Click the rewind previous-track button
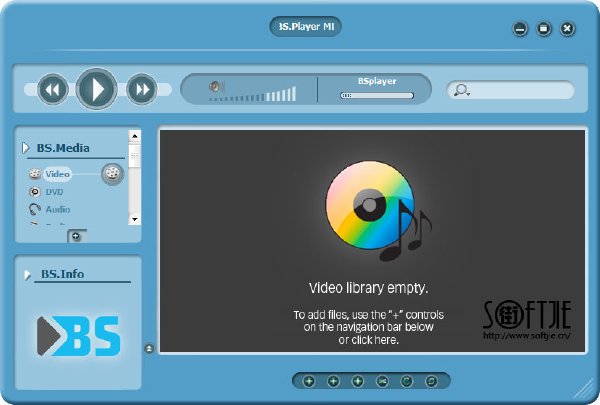 click(53, 90)
